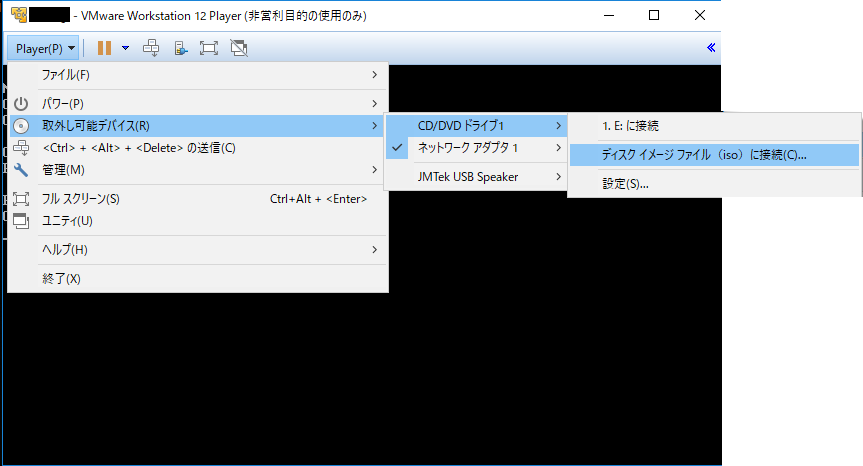Close the VMware Player window
This screenshot has width=863, height=466.
700,15
